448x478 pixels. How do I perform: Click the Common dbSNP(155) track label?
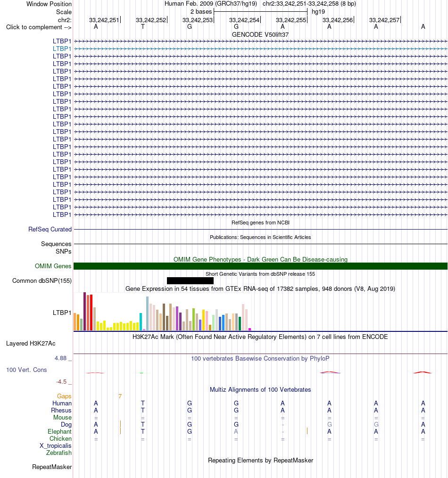tap(42, 281)
